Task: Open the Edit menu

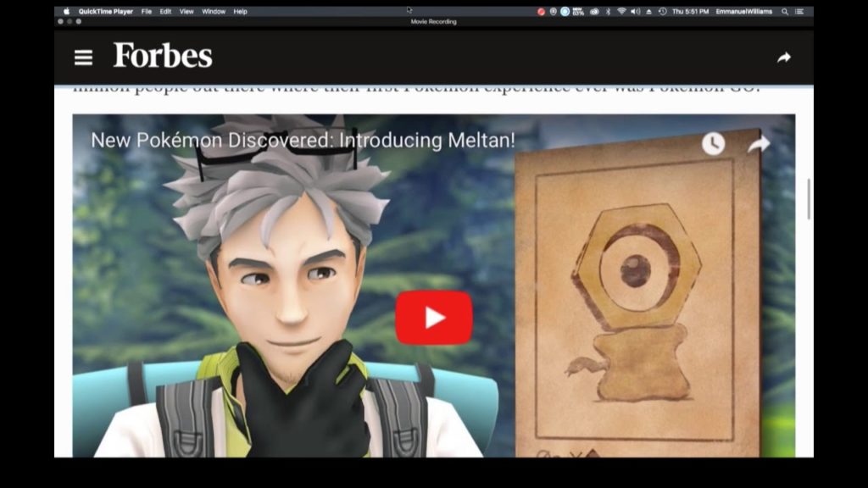Action: coord(165,12)
